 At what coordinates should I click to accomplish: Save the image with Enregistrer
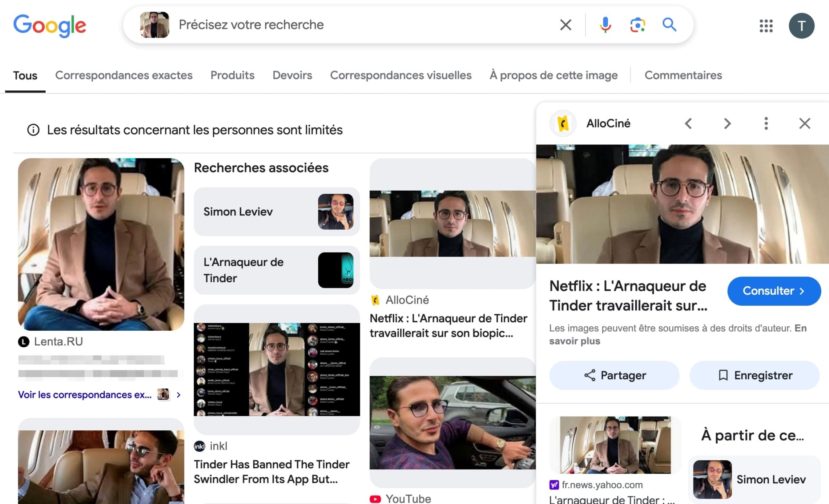[755, 375]
